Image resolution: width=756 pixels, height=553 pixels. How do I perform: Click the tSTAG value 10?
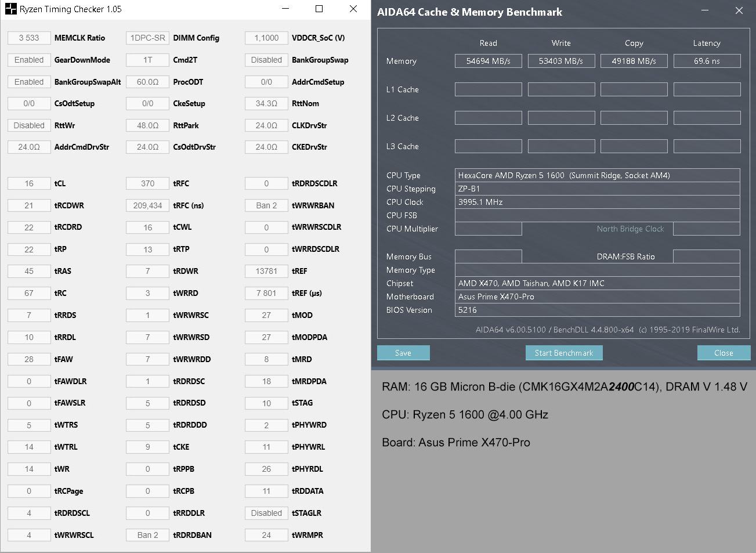(266, 403)
